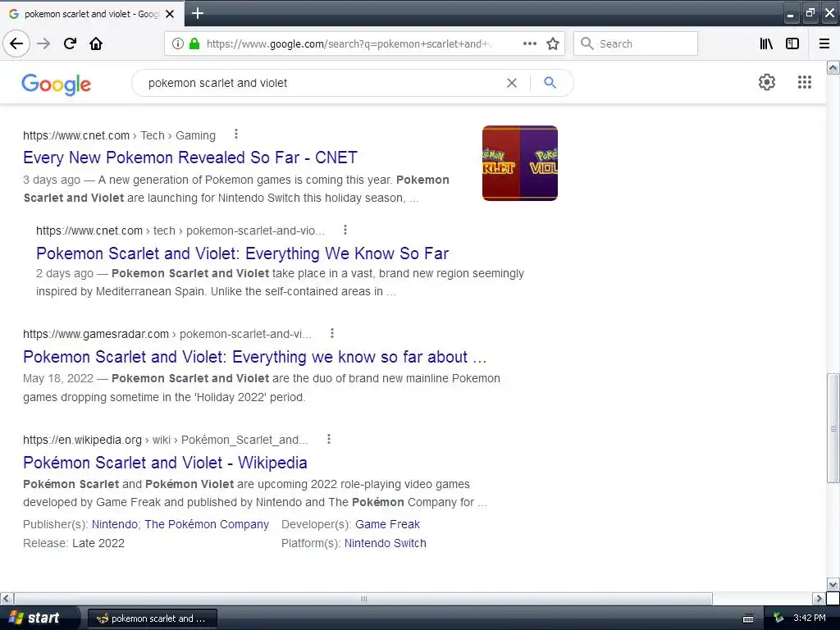The image size is (840, 630).
Task: Click the https://en.wikipedia.org breadcrumb text
Action: point(82,440)
